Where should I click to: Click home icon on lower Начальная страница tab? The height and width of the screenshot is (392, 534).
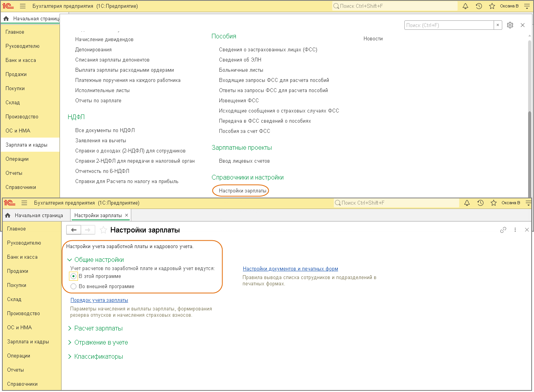click(x=8, y=216)
